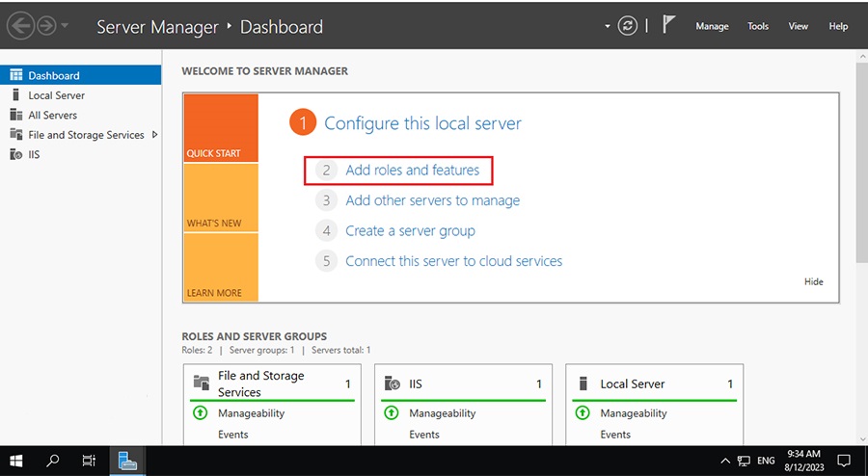Click scrollbar down arrow
868x476 pixels.
coord(862,439)
